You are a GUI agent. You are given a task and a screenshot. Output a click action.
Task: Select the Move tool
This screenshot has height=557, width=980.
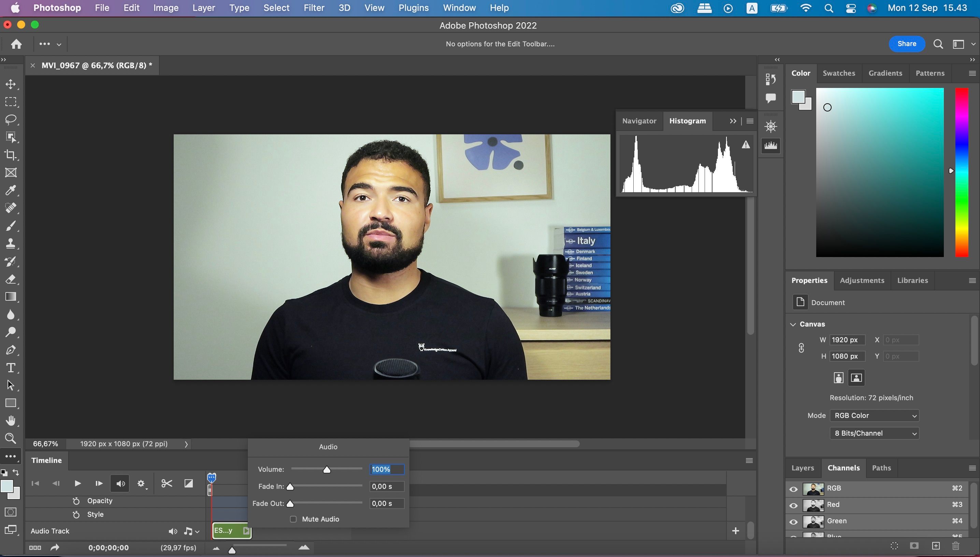point(10,84)
